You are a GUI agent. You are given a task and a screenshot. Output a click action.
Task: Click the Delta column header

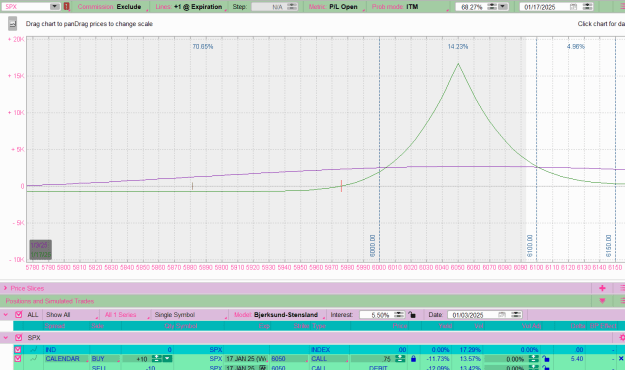pyautogui.click(x=578, y=326)
